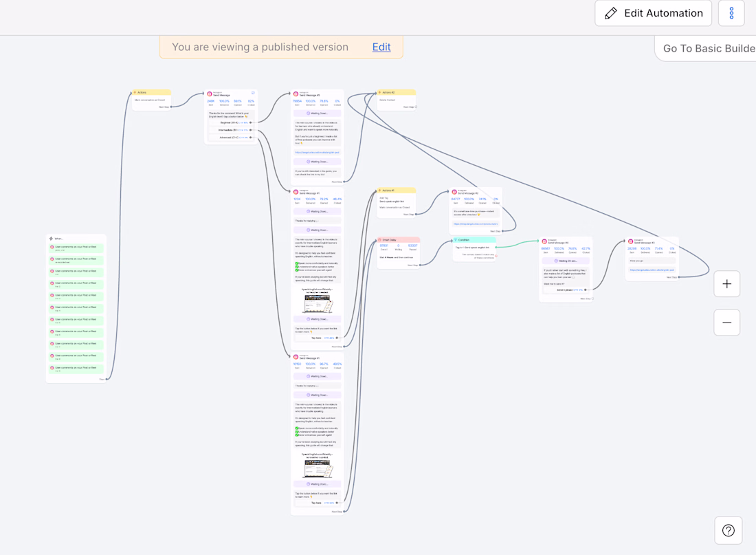This screenshot has height=555, width=756.
Task: Click the Edit link in published banner
Action: click(x=381, y=47)
